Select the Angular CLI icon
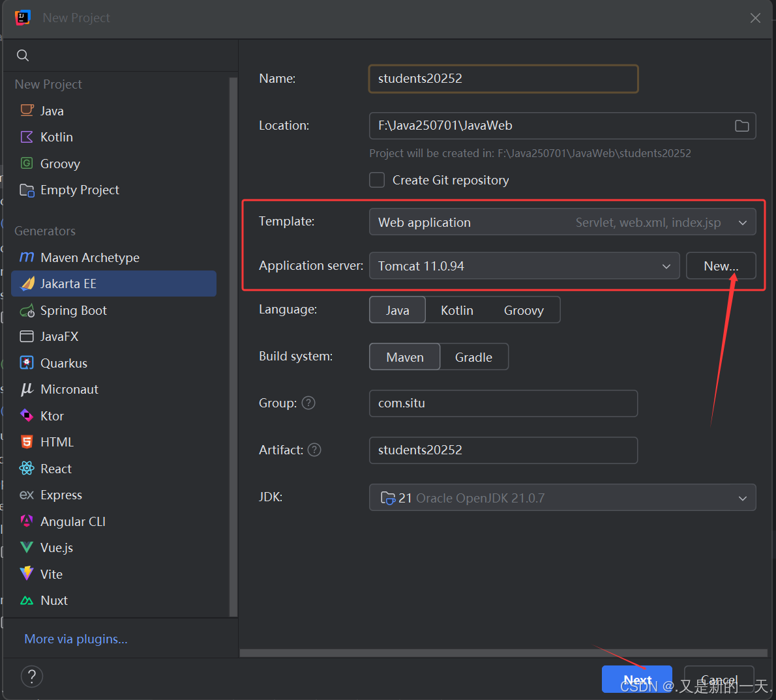The height and width of the screenshot is (700, 776). click(x=27, y=521)
